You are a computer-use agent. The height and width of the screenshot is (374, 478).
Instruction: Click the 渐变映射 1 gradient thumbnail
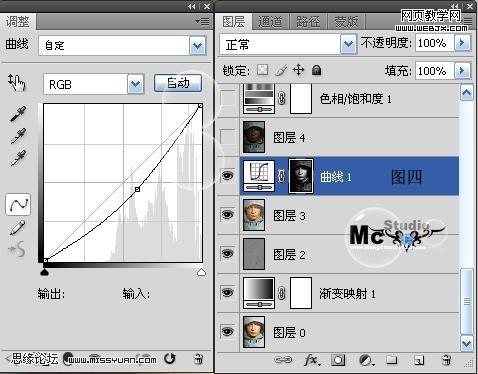pyautogui.click(x=259, y=293)
